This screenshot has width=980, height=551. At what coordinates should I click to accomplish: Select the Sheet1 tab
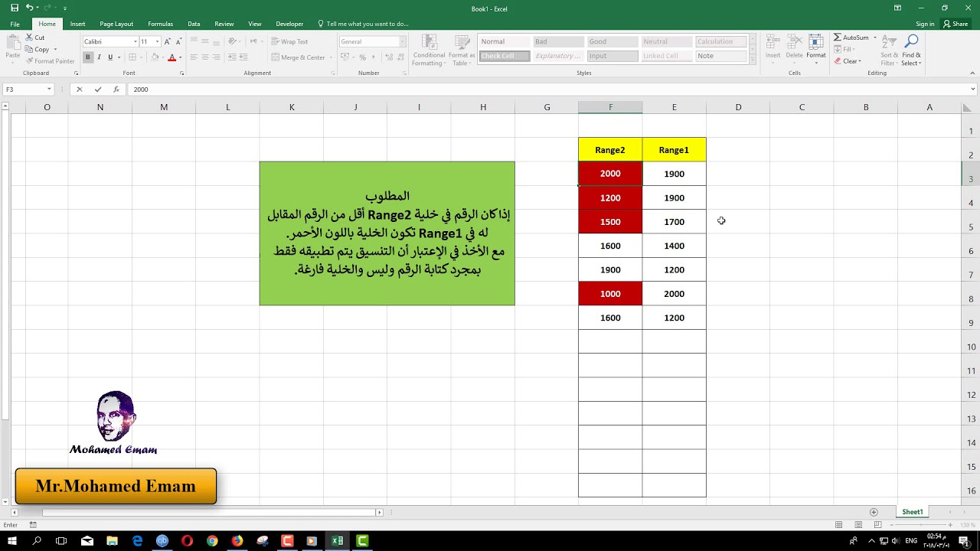[x=912, y=512]
